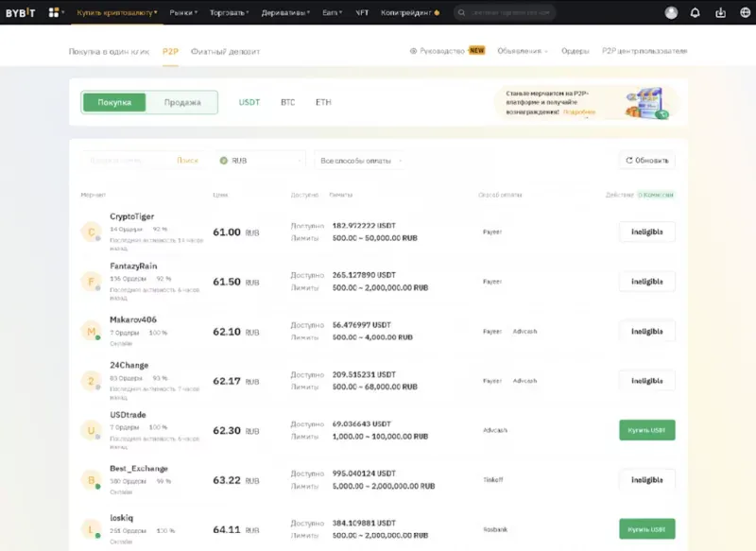Click the Обновить button

click(x=647, y=160)
